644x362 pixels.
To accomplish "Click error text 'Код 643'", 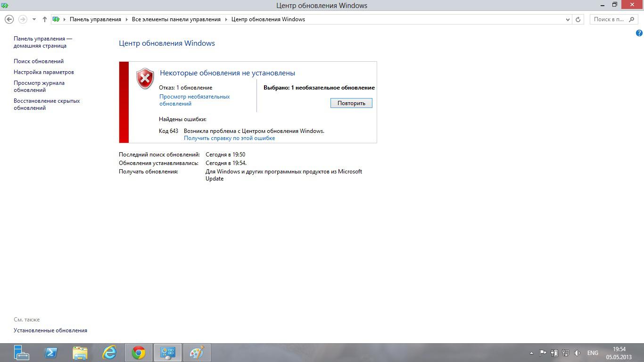I will [x=168, y=131].
